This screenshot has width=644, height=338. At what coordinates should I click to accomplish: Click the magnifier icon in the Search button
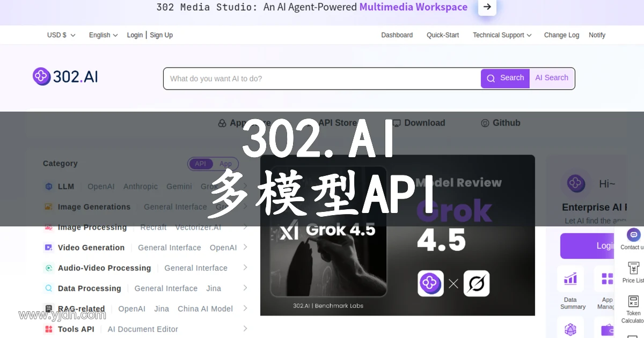(x=491, y=78)
